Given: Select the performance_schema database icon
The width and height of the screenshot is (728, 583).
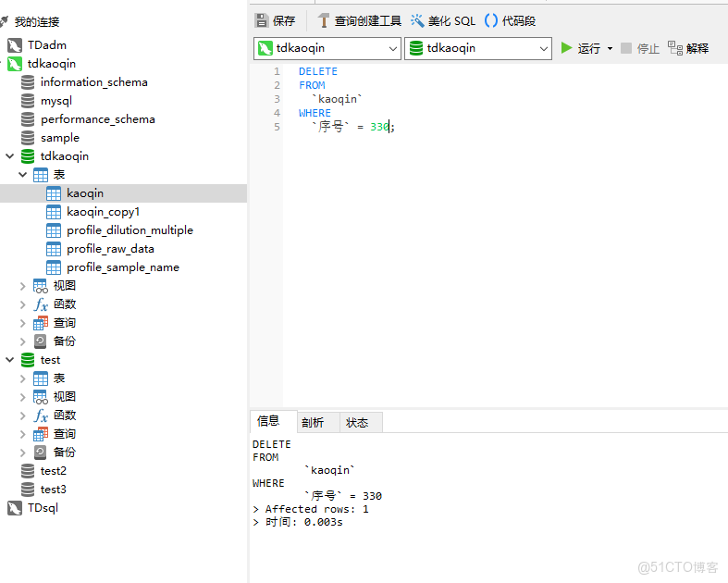Looking at the screenshot, I should [x=28, y=119].
